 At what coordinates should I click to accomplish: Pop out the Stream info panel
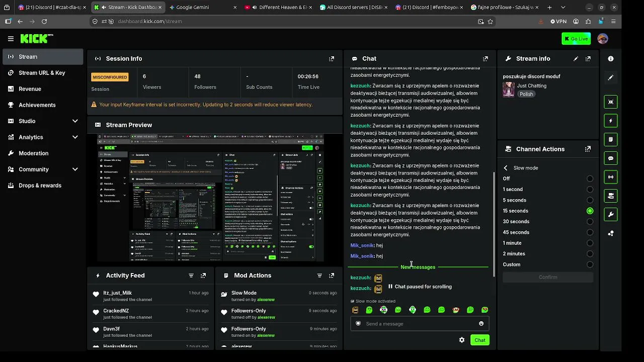tap(588, 59)
